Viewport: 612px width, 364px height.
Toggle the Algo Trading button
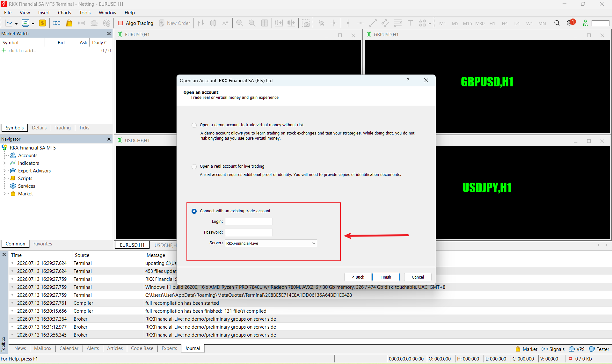click(136, 23)
